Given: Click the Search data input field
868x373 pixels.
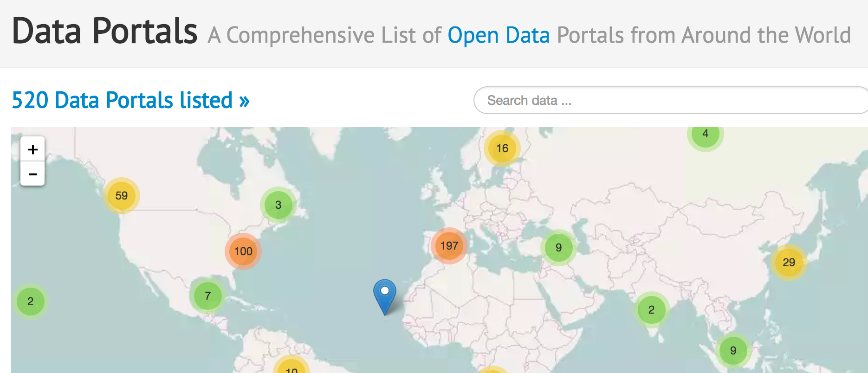Looking at the screenshot, I should [x=670, y=100].
